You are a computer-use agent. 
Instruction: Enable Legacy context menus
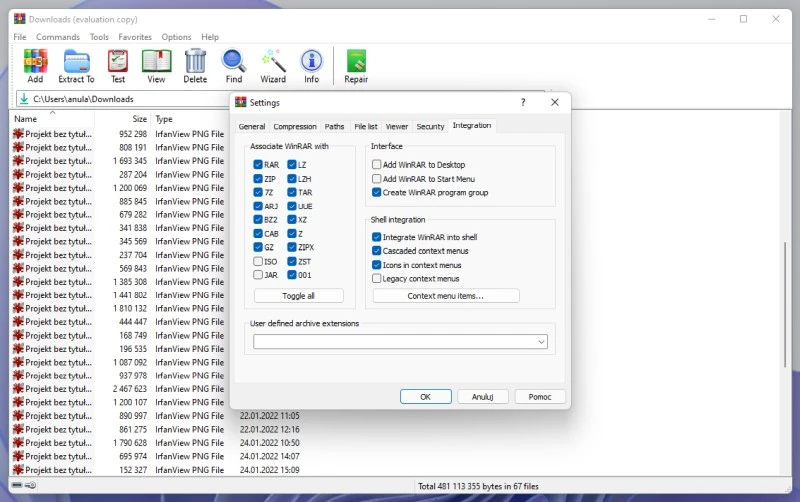point(377,279)
